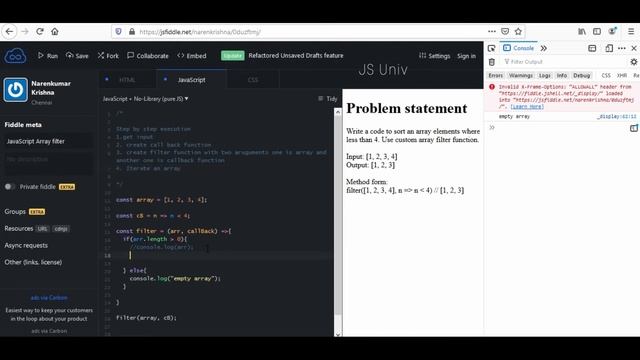The height and width of the screenshot is (360, 640).
Task: Open the Embed option
Action: pyautogui.click(x=192, y=56)
